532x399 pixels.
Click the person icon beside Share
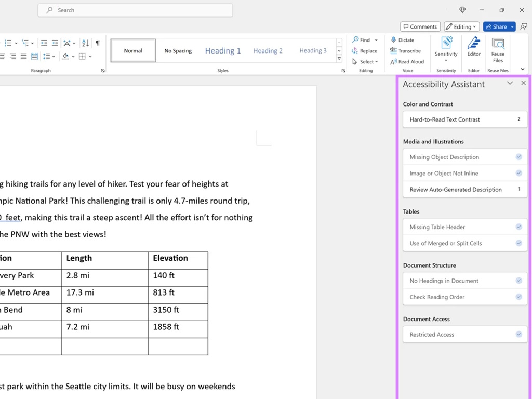coord(524,26)
